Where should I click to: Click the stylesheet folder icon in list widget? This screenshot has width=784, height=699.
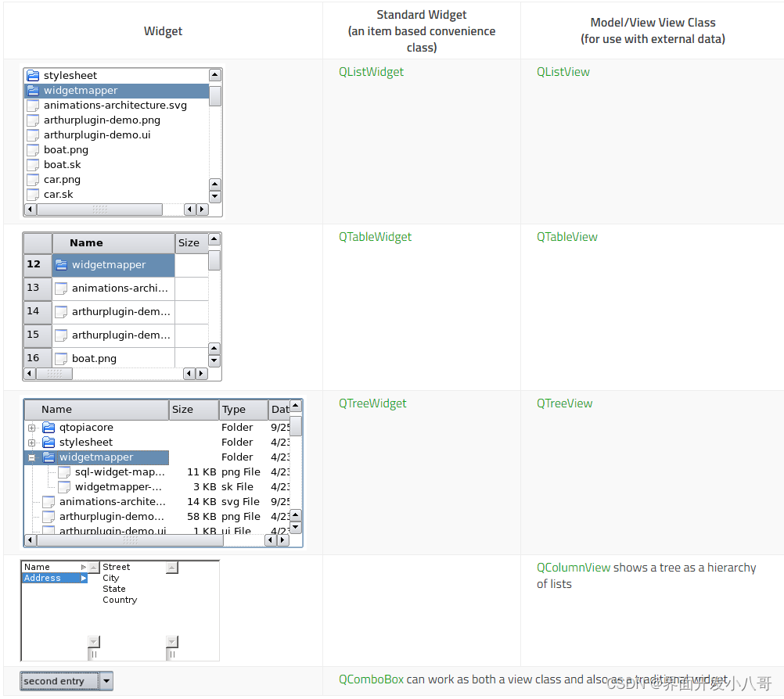pos(33,75)
